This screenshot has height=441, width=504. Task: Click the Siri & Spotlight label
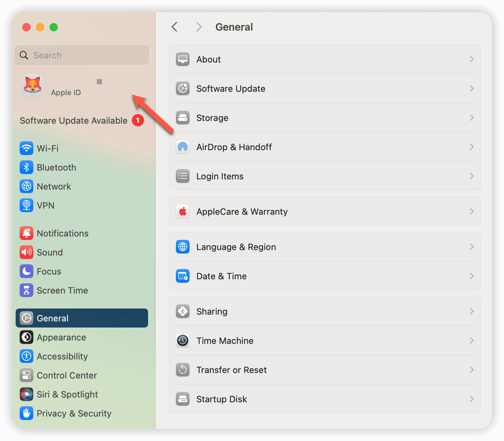[x=67, y=394]
